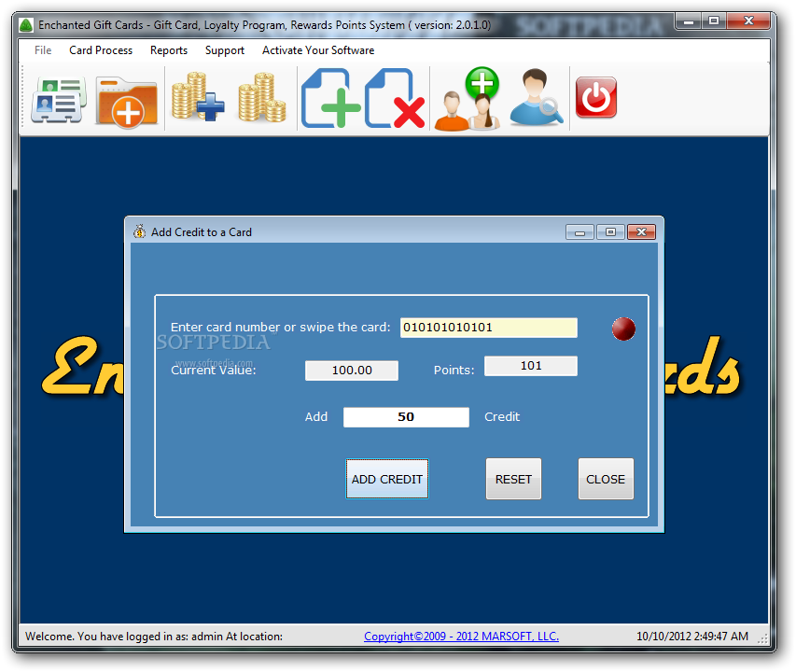
Task: Focus the Add credit amount field
Action: (x=406, y=417)
